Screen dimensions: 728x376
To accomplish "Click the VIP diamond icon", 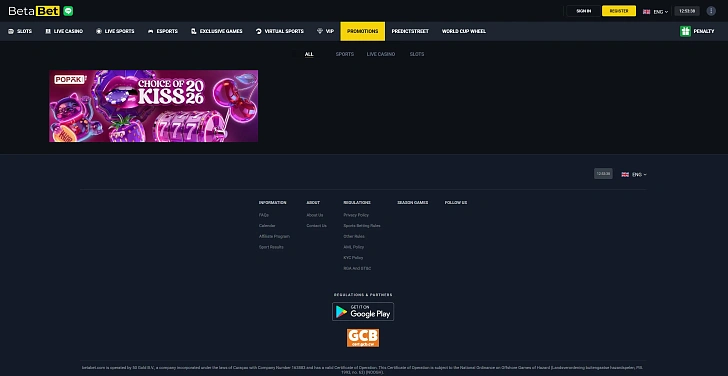I will click(x=320, y=31).
